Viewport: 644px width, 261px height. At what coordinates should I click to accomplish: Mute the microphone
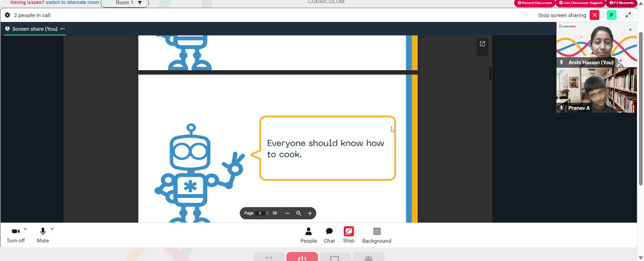43,235
